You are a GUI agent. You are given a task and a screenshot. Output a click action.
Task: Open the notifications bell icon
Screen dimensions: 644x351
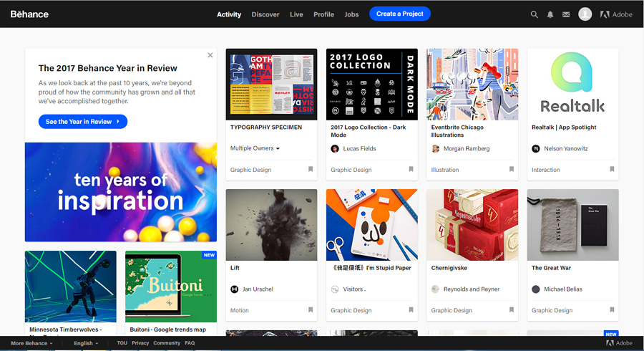pyautogui.click(x=550, y=14)
